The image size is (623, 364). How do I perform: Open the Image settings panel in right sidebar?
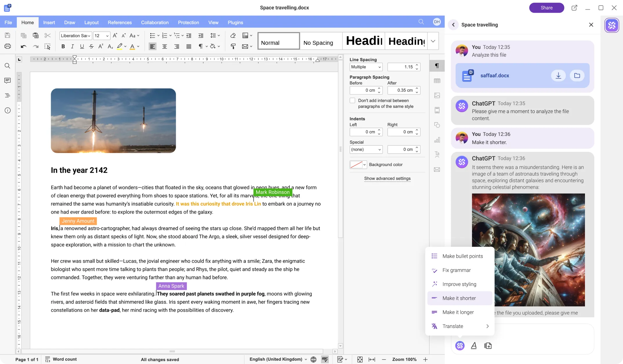pyautogui.click(x=437, y=95)
